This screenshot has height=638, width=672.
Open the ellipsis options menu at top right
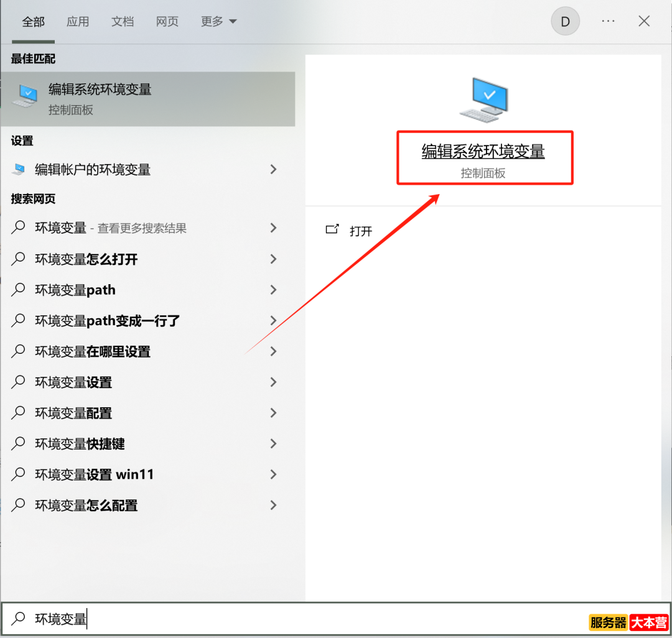pos(608,21)
